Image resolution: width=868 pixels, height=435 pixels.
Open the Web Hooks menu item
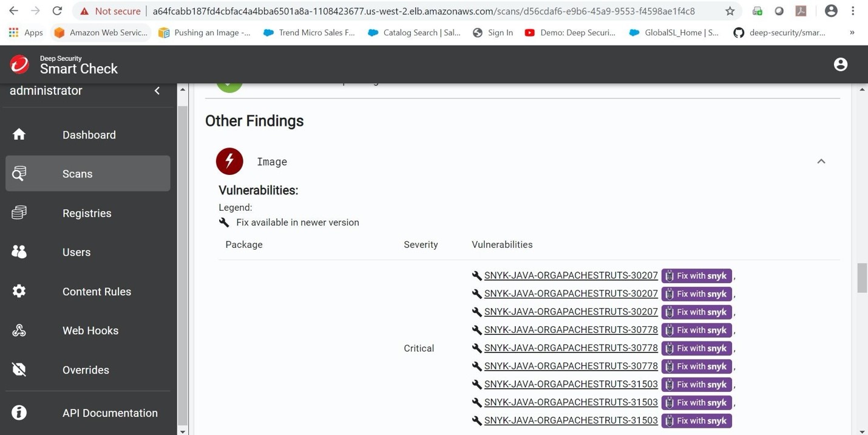pyautogui.click(x=88, y=331)
